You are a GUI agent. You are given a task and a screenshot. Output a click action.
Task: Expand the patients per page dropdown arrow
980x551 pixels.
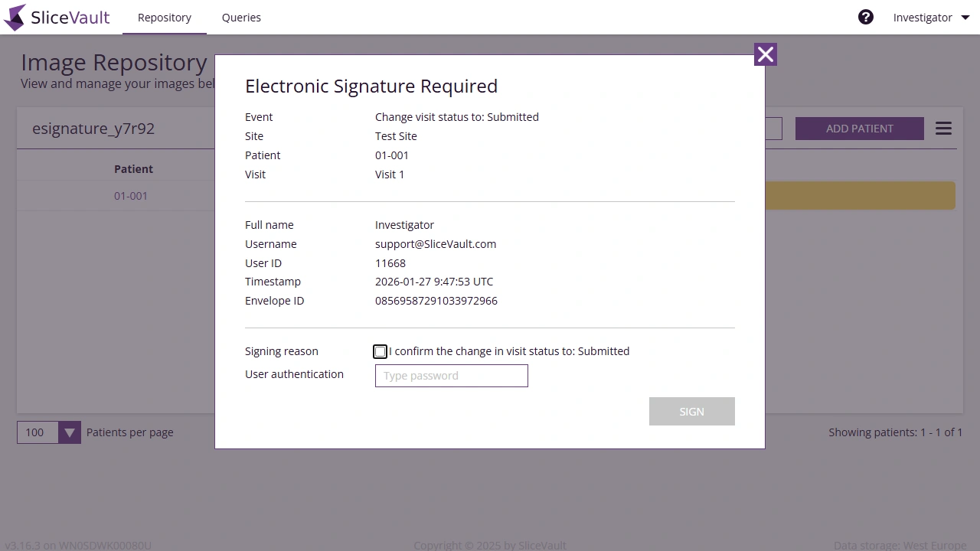click(x=70, y=432)
